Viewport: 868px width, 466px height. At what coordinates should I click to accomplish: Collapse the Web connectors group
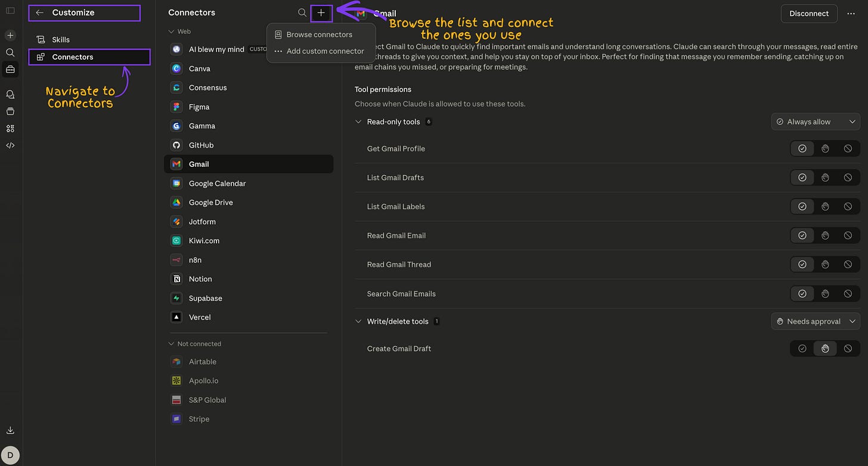coord(171,31)
